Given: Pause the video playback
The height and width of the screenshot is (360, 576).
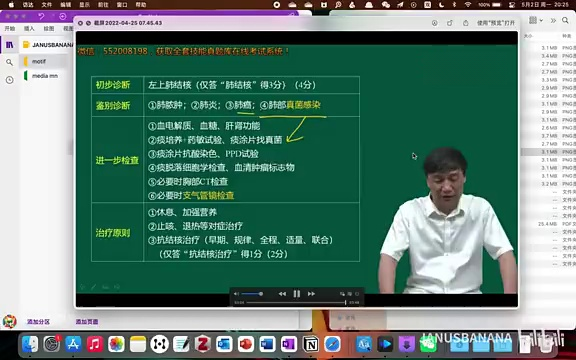Looking at the screenshot, I should [x=296, y=294].
